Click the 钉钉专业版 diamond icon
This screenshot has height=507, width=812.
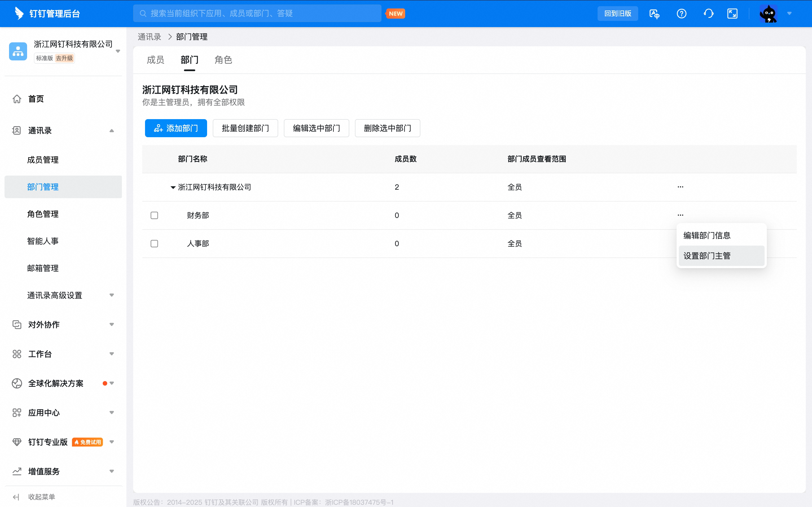point(17,442)
